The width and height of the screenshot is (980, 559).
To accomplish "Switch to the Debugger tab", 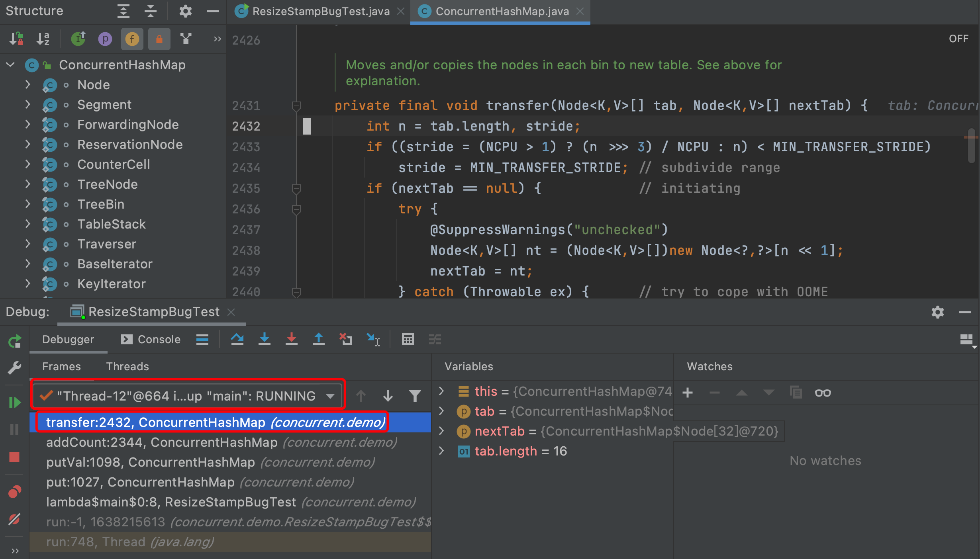I will pos(68,339).
